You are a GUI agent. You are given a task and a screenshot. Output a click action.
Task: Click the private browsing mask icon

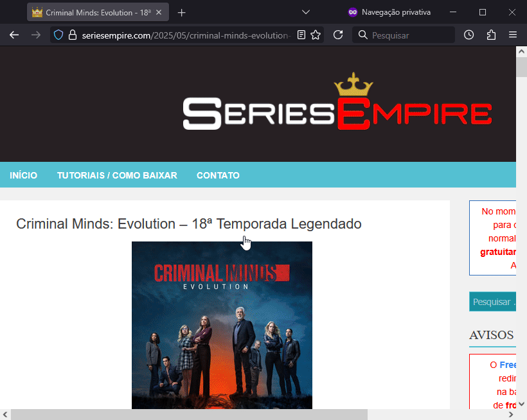(x=353, y=12)
